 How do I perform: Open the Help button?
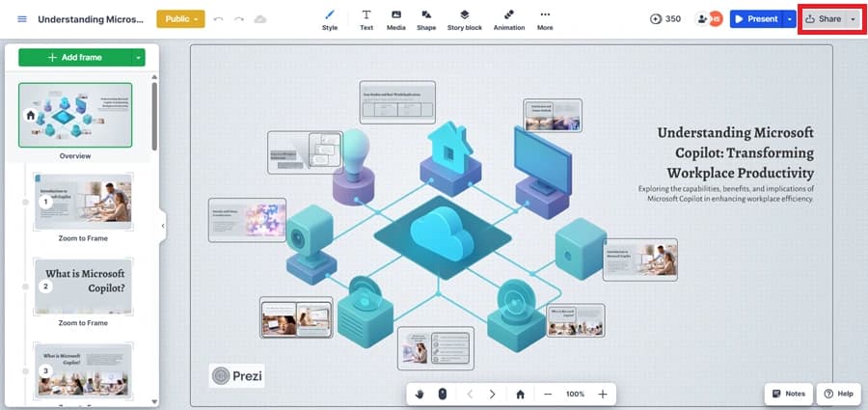click(x=839, y=394)
